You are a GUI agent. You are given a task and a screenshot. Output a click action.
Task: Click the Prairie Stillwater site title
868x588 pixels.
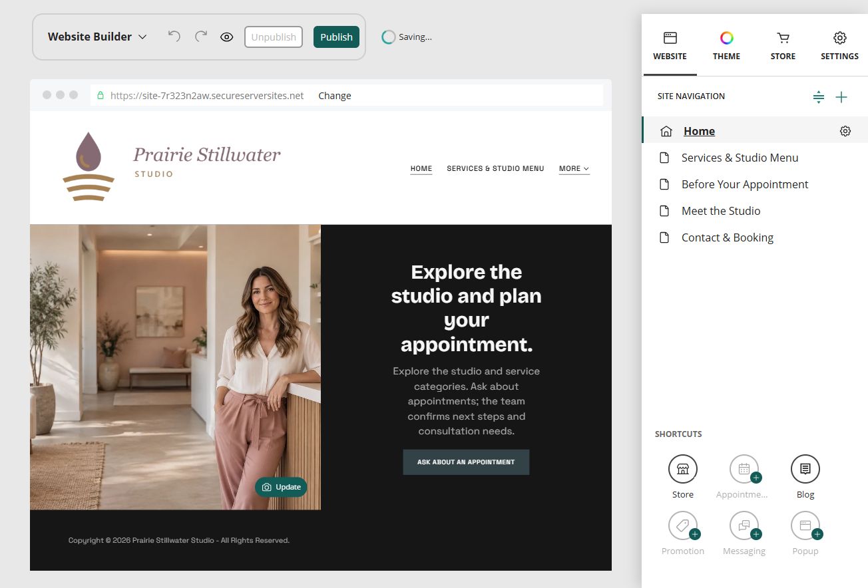point(207,155)
